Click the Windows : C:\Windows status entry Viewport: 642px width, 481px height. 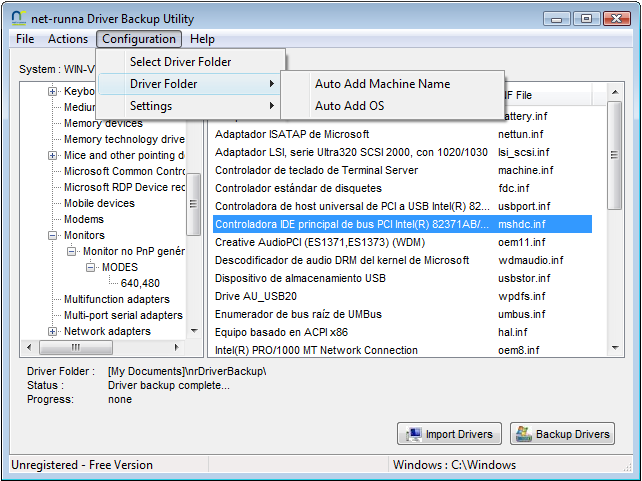[x=454, y=465]
